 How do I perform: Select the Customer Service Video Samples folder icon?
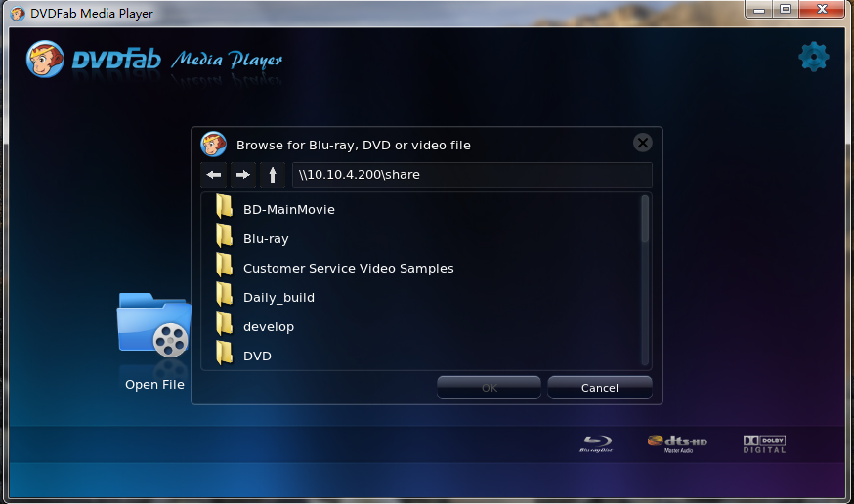point(224,266)
